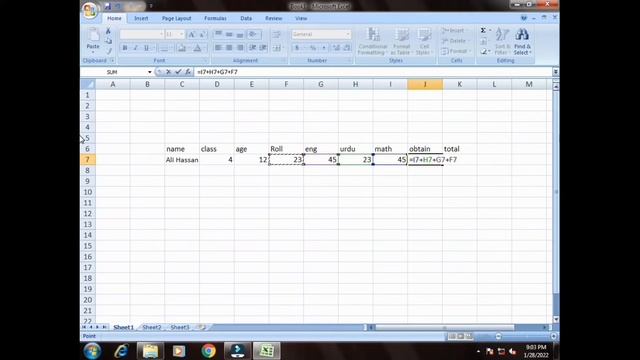This screenshot has height=360, width=640.
Task: Click in the formula bar input
Action: pos(373,72)
